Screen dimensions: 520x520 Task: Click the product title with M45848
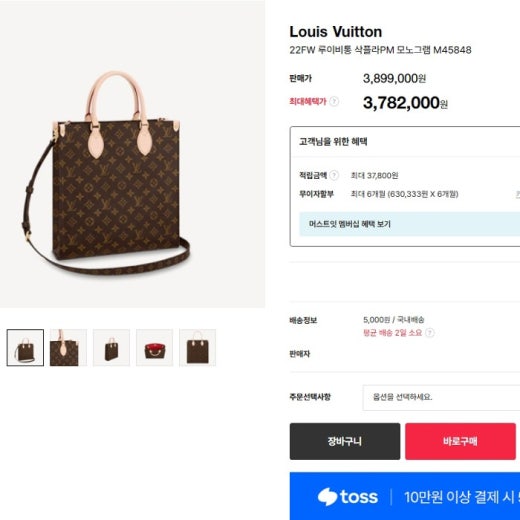pos(380,50)
